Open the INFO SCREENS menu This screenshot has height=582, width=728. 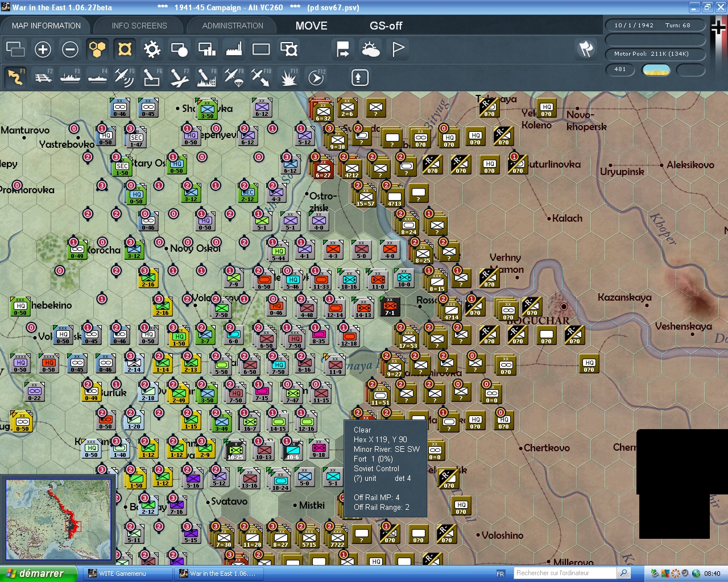138,25
